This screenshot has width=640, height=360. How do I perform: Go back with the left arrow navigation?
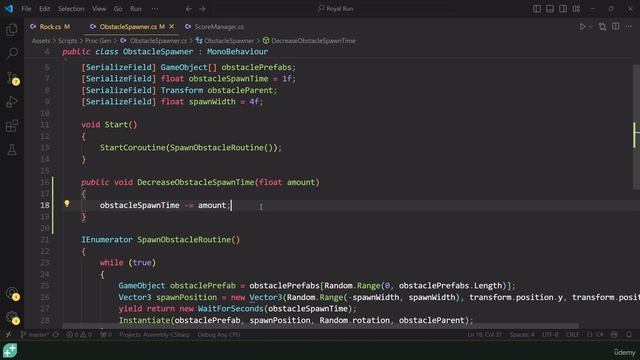(189, 9)
